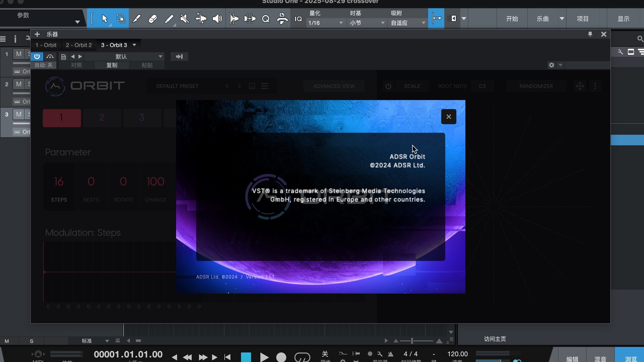The image size is (644, 362).
Task: Click the 复制 copy button
Action: pyautogui.click(x=112, y=65)
